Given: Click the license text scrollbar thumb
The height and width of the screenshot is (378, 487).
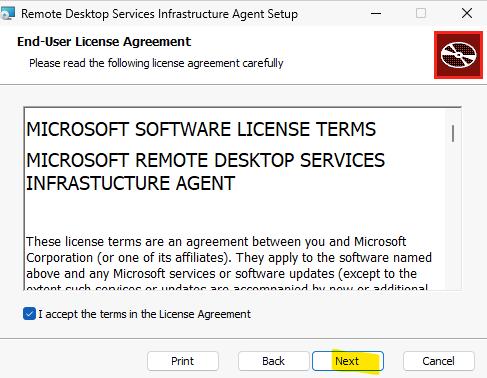Looking at the screenshot, I should (453, 133).
